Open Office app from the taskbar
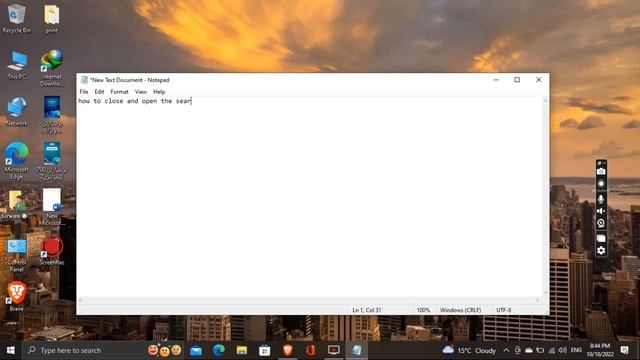The height and width of the screenshot is (360, 640). click(x=311, y=350)
